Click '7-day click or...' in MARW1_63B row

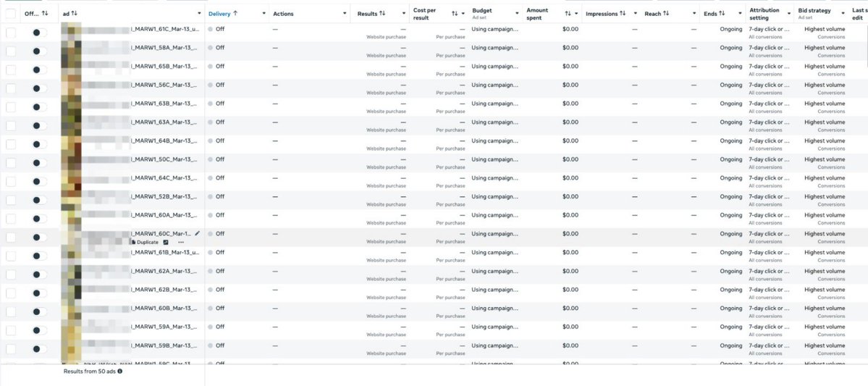coord(769,104)
